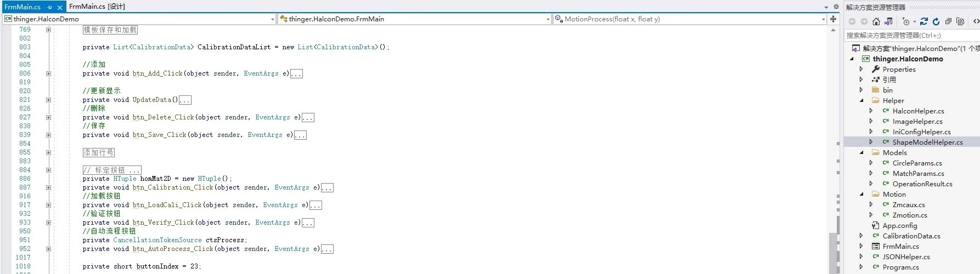Select OperationResult.cs file

922,184
